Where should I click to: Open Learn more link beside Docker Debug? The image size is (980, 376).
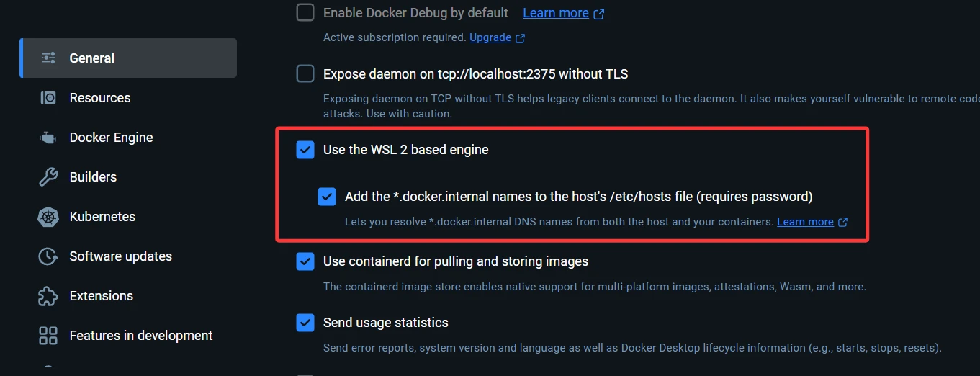[556, 13]
